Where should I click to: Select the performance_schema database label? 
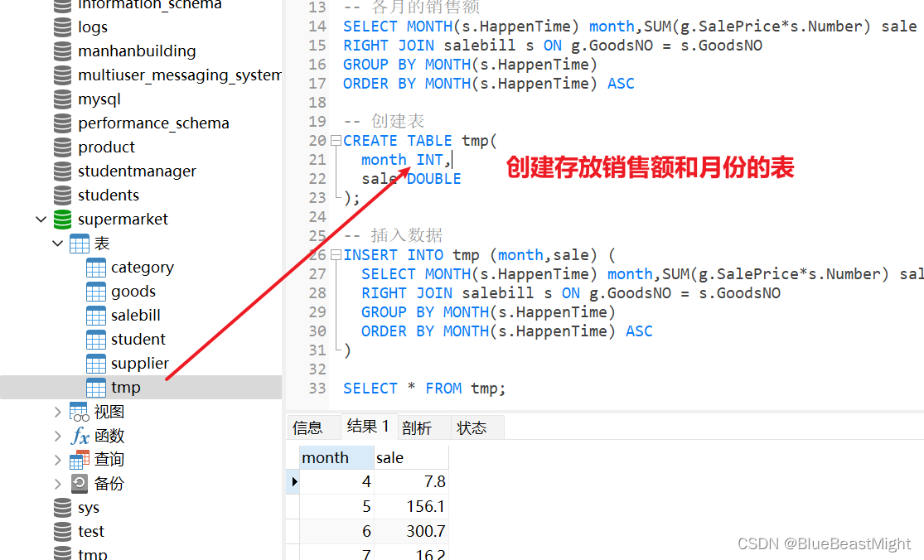(154, 123)
